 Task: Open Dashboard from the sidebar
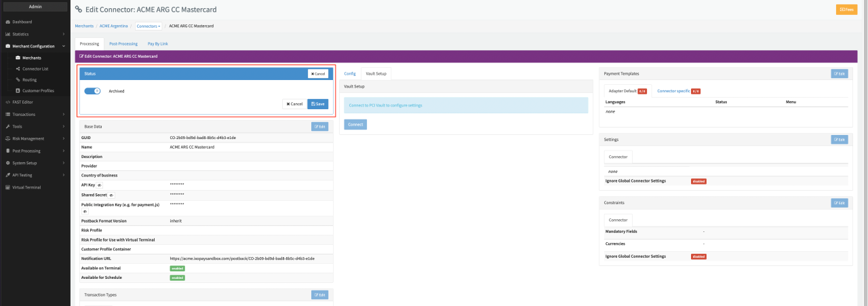tap(22, 22)
